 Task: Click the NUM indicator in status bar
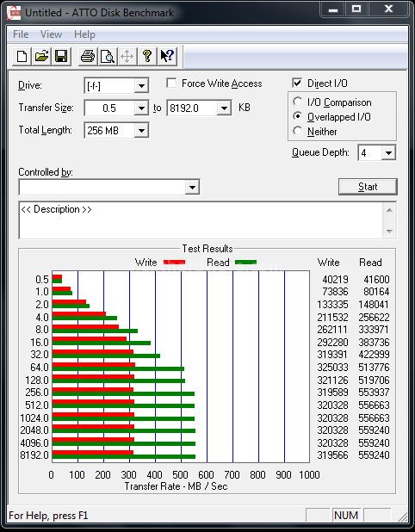(x=346, y=516)
